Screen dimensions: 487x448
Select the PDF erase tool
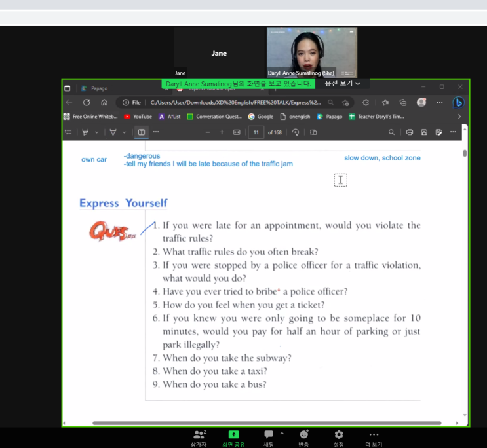coord(113,132)
